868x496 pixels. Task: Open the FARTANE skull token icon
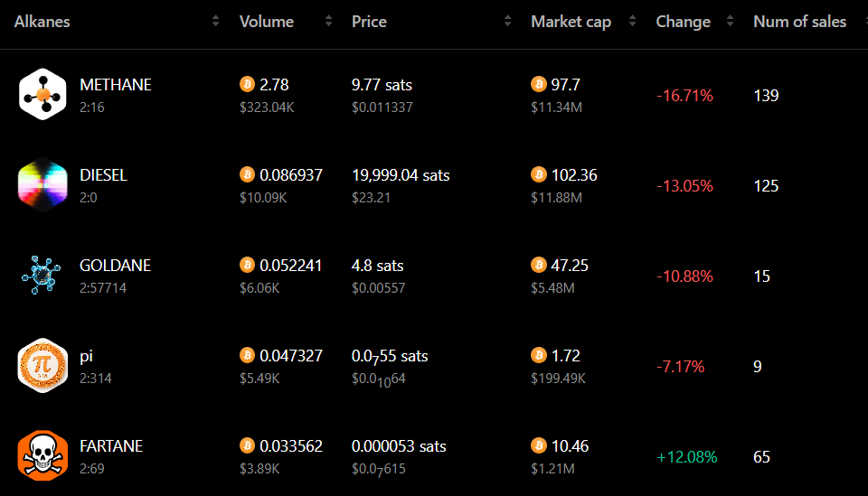point(42,455)
